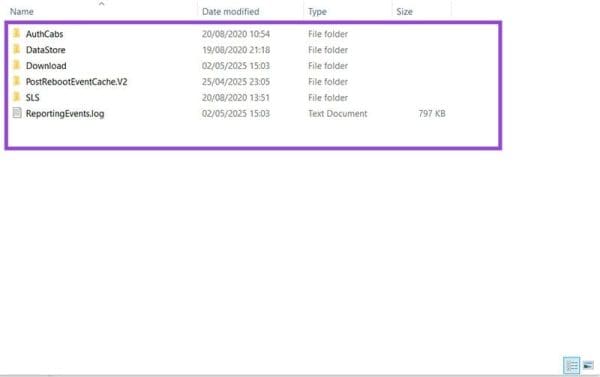Click date 25/04/2025 23:05 of PostRebootEventCache.V2
The width and height of the screenshot is (600, 377).
tap(236, 82)
